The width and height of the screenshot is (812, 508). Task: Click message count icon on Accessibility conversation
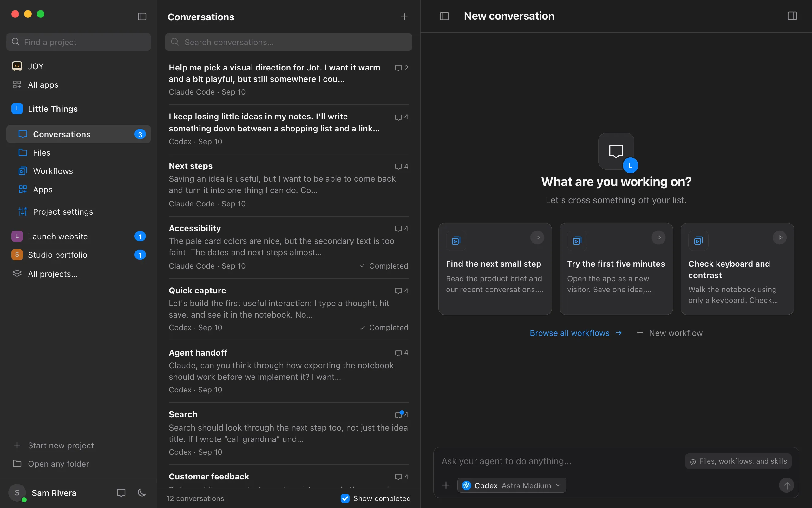click(401, 229)
